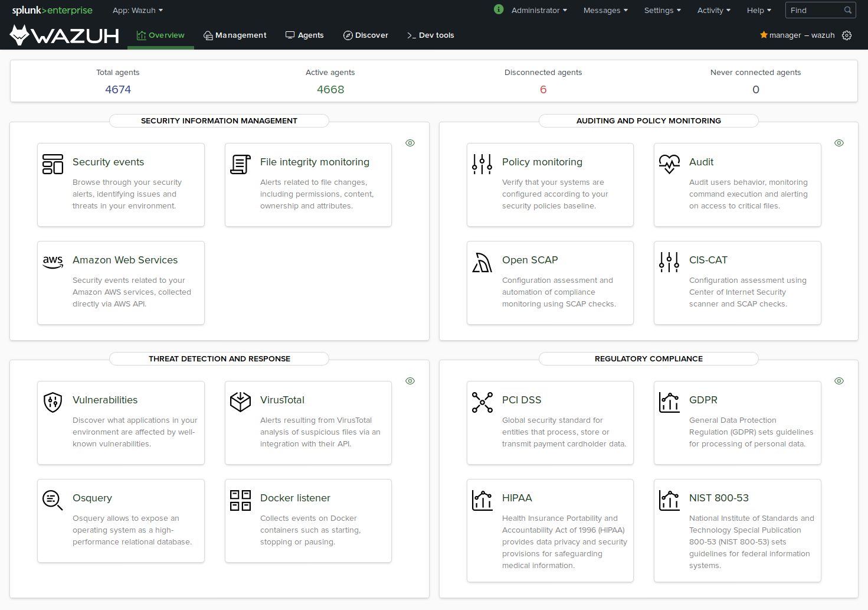Click the File integrity monitoring scroll icon
Viewport: 868px width, 610px height.
tap(240, 164)
